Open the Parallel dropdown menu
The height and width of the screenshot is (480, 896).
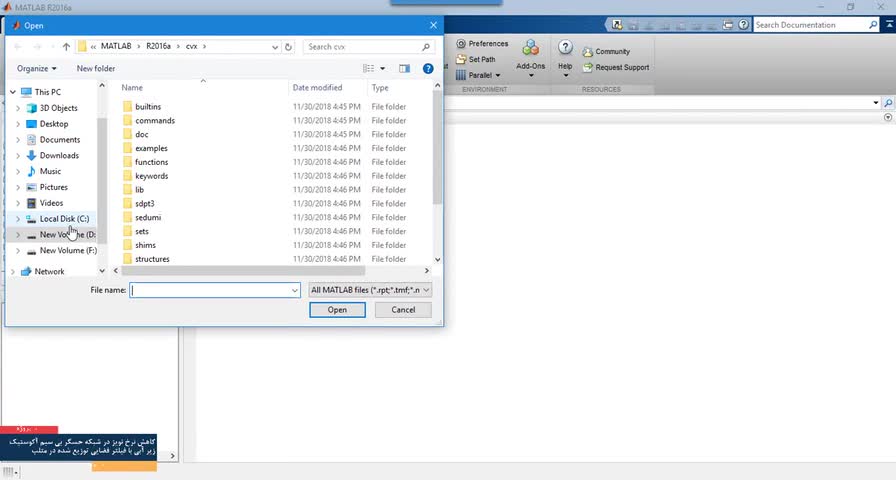[x=478, y=75]
